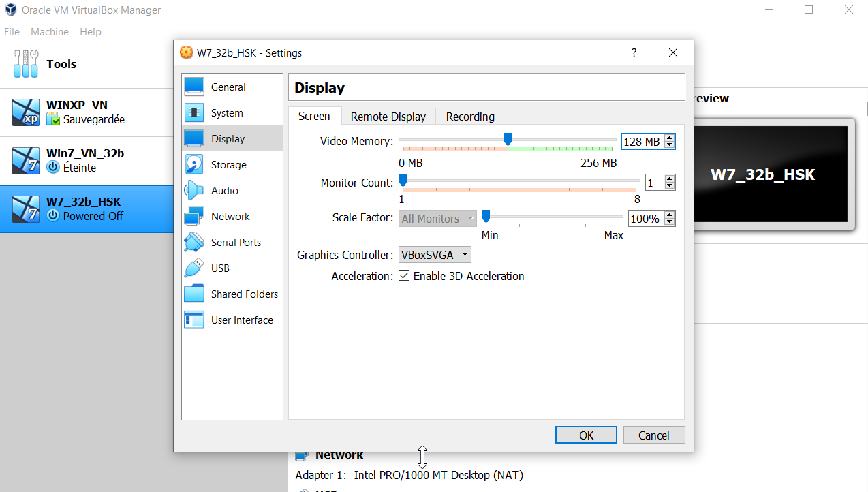The height and width of the screenshot is (492, 868).
Task: Select Win7_VN_32b in the VM list
Action: point(87,161)
